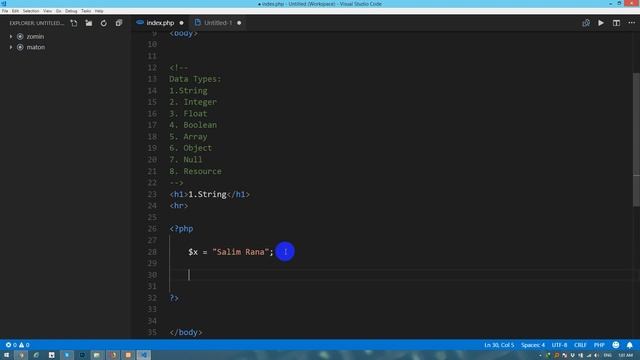Screen dimensions: 640x360
Task: Click the </body> tag on line 35
Action: [186, 332]
